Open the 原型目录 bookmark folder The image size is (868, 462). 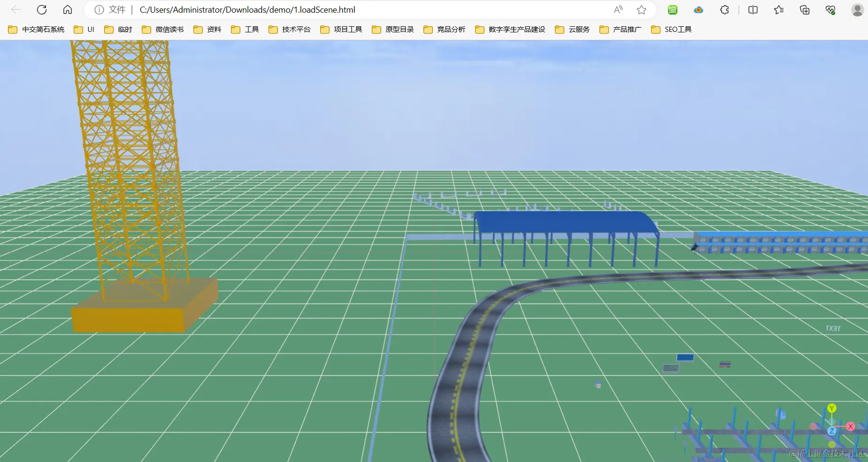tap(393, 30)
